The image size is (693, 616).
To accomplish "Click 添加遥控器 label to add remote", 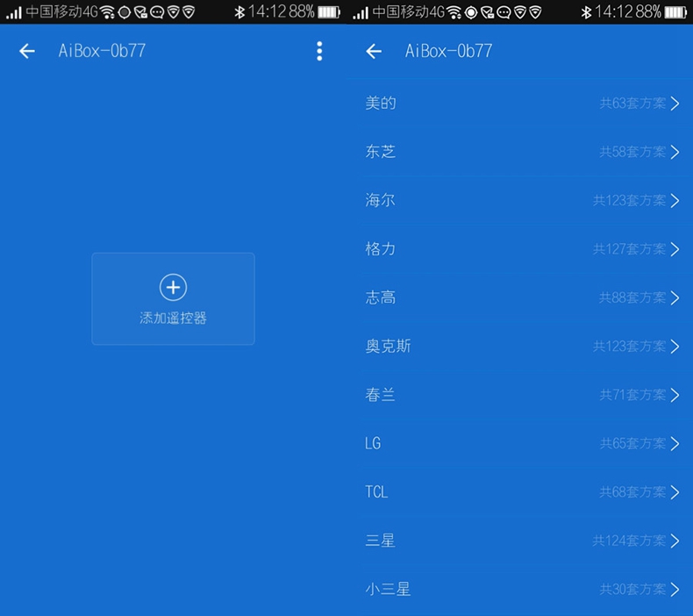I will click(x=174, y=318).
